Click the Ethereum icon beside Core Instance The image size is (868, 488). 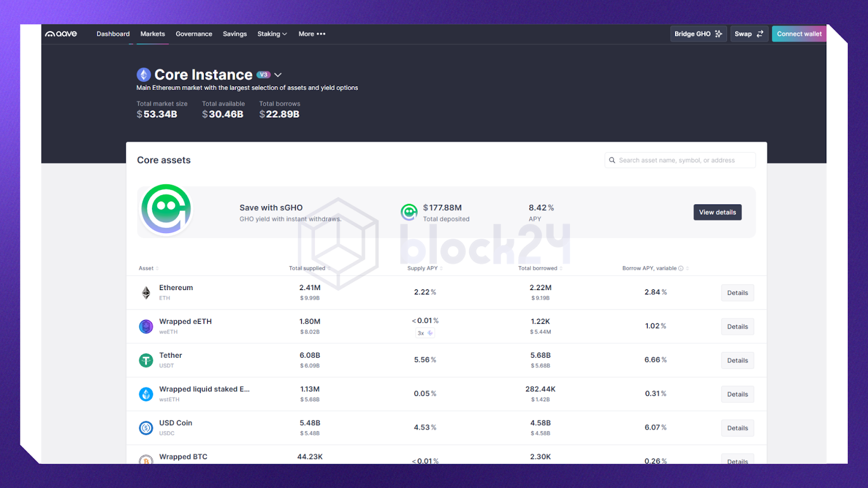point(144,74)
